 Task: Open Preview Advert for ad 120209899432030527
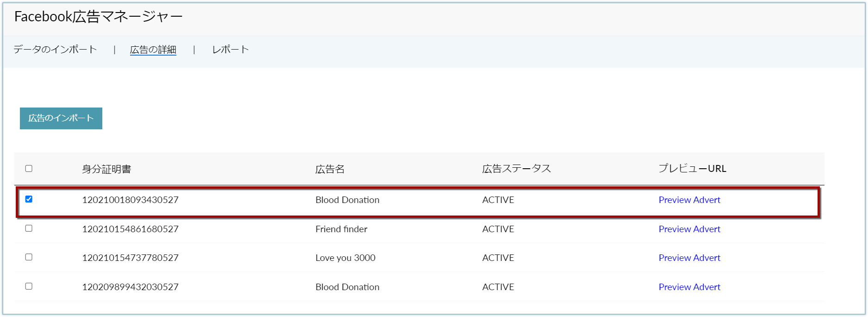click(689, 287)
